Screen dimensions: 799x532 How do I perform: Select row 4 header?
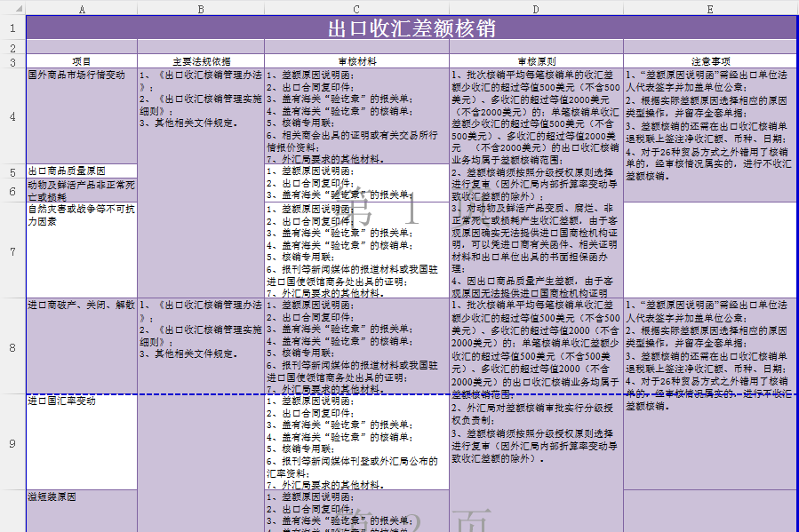(12, 116)
